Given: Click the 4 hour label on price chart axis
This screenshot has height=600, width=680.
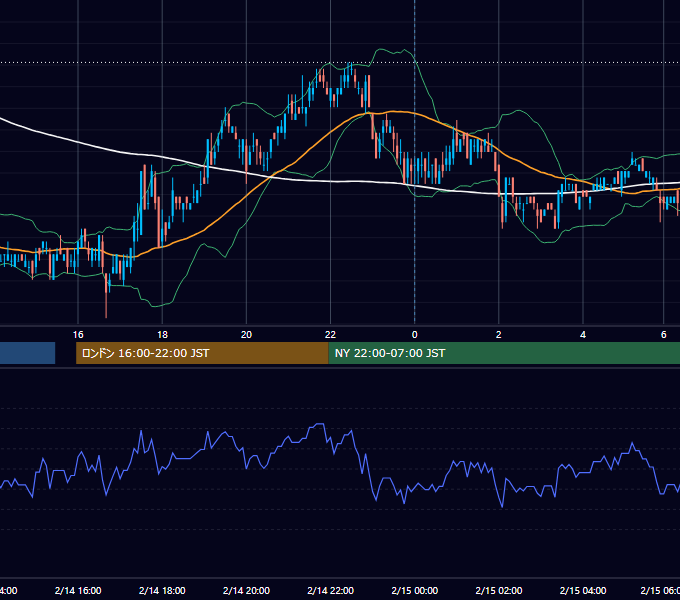Looking at the screenshot, I should tap(583, 335).
